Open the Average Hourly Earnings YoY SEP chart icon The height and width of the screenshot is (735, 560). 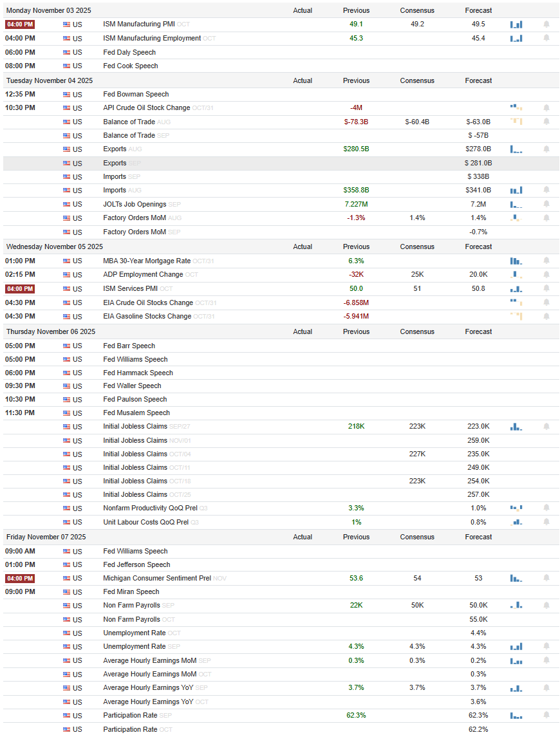point(516,688)
